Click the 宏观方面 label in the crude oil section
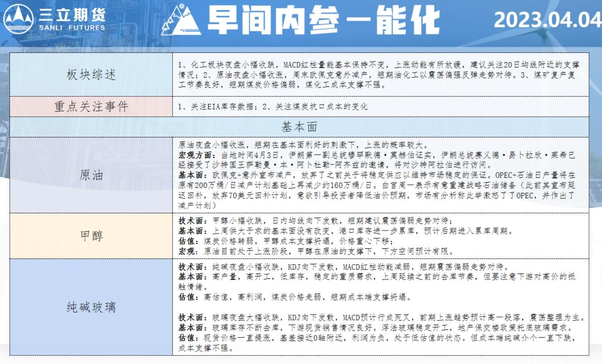The image size is (602, 364). coord(193,155)
